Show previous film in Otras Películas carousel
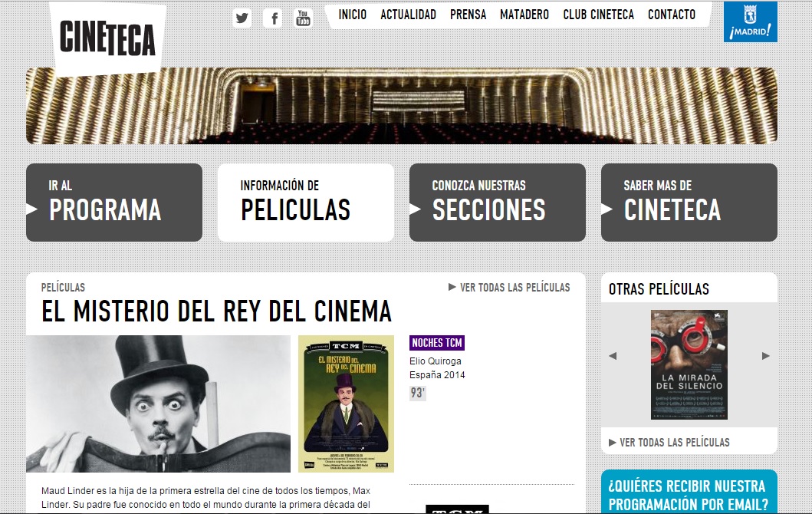Screen dimensions: 812x514 point(613,356)
